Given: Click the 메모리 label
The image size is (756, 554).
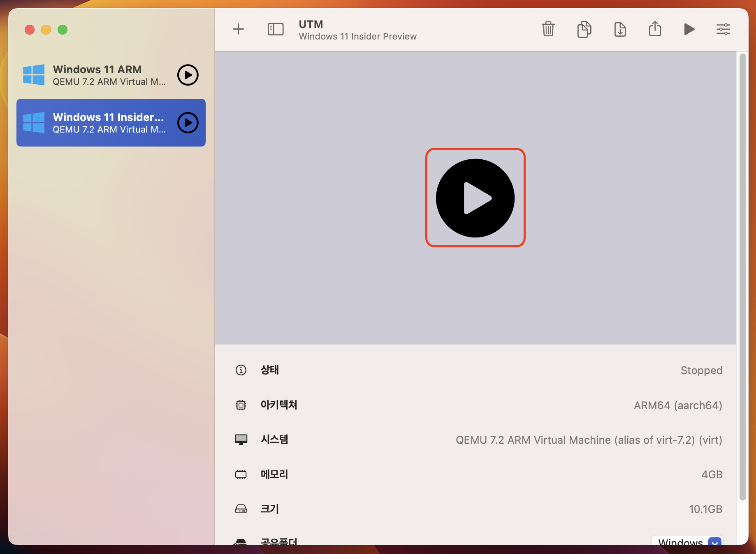Looking at the screenshot, I should coord(274,474).
